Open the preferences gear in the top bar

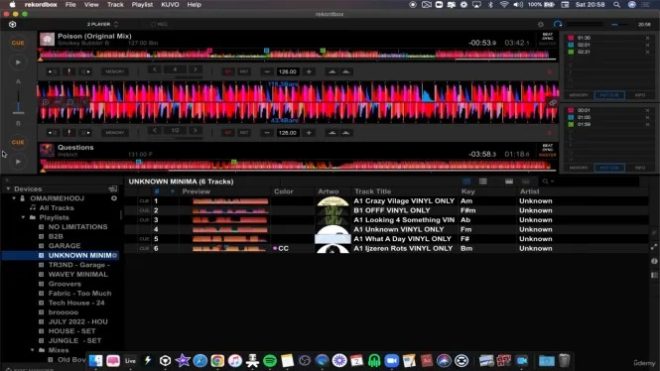pyautogui.click(x=541, y=24)
